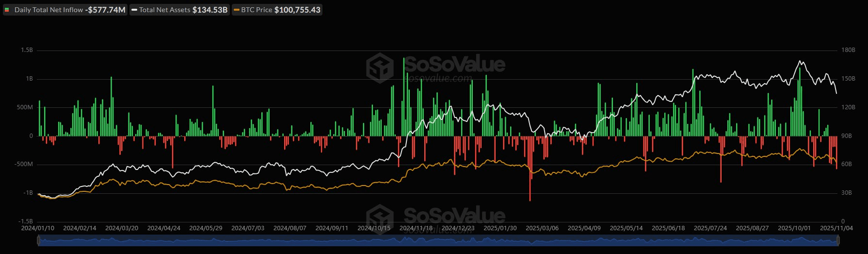This screenshot has height=254, width=868.
Task: Click the upper SoSoValue cube logo watermark
Action: tap(380, 68)
